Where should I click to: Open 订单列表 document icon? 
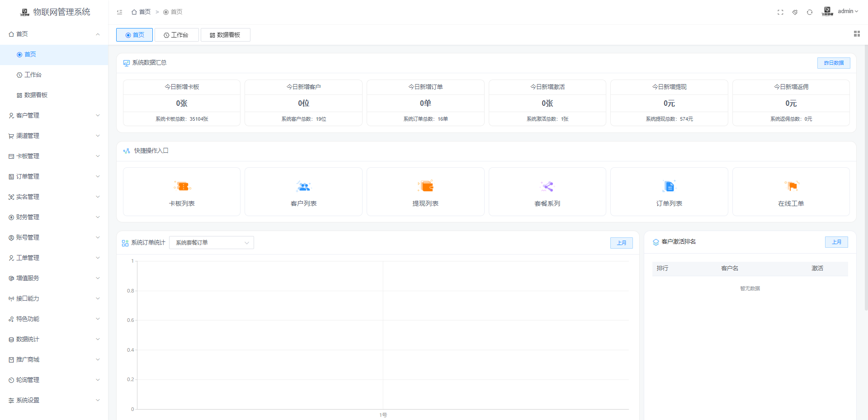coord(669,186)
